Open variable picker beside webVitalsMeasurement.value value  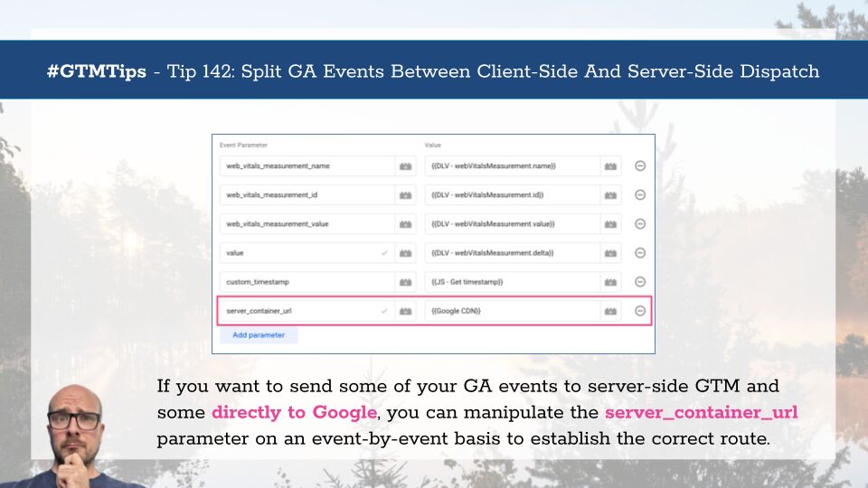tap(610, 224)
